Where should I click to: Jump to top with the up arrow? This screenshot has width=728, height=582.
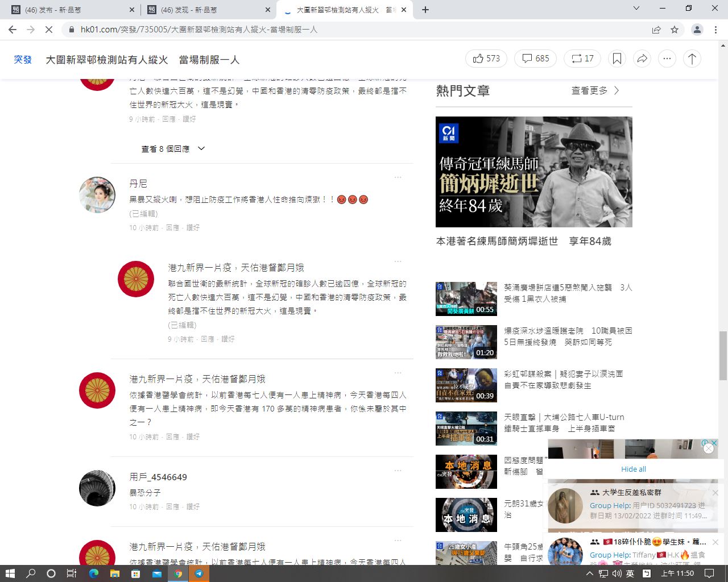pos(692,59)
